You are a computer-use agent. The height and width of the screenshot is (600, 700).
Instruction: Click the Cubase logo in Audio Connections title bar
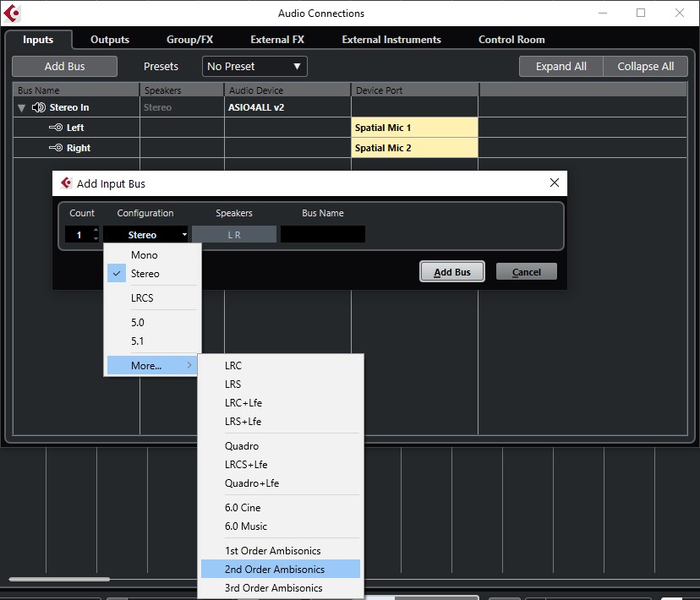click(12, 14)
